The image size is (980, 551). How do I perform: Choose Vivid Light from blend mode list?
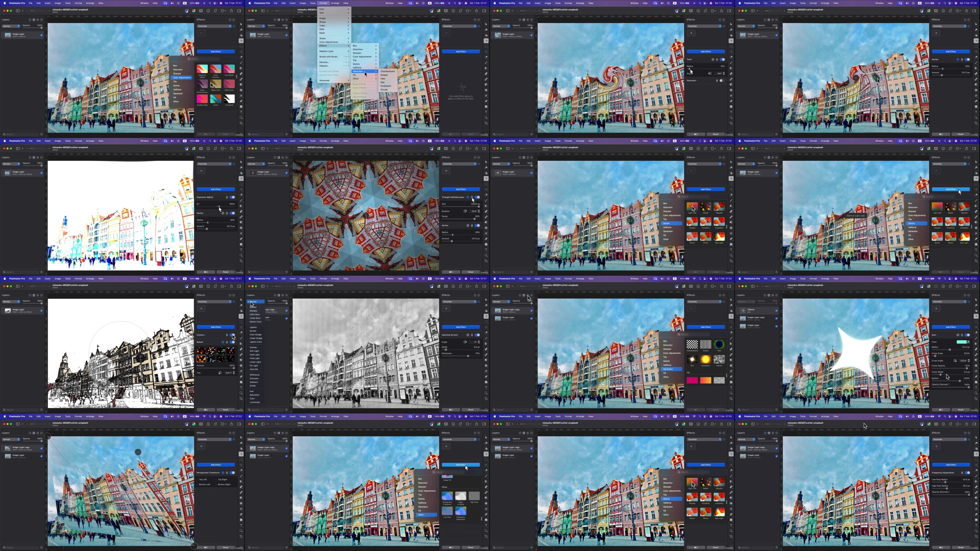tap(254, 358)
